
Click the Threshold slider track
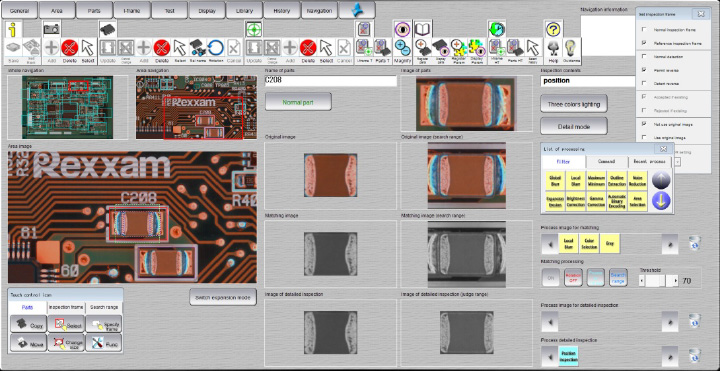658,281
